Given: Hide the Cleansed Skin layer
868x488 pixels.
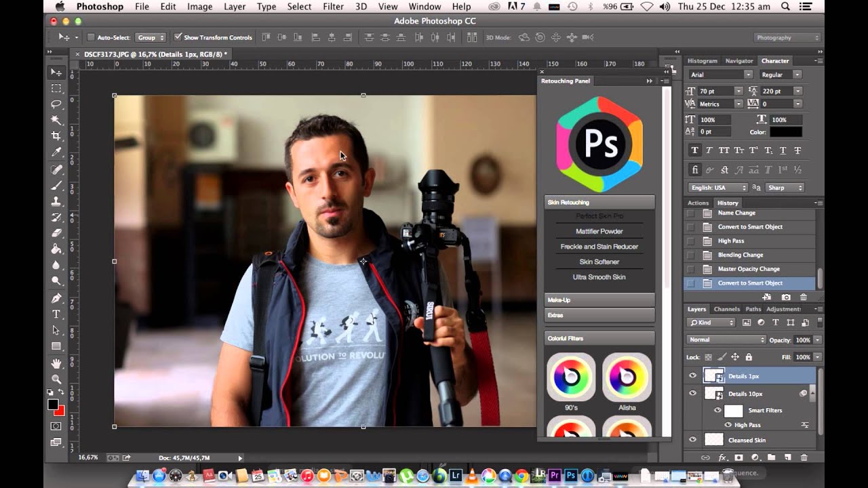Looking at the screenshot, I should (x=692, y=440).
